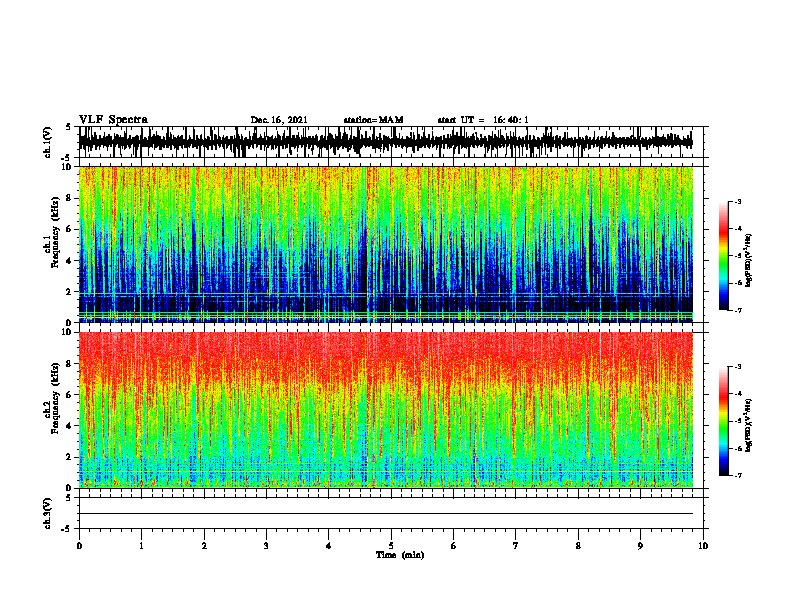Click the '-7' label on ch.1 color scale
Viewport: 792px width, 612px height.
[738, 310]
